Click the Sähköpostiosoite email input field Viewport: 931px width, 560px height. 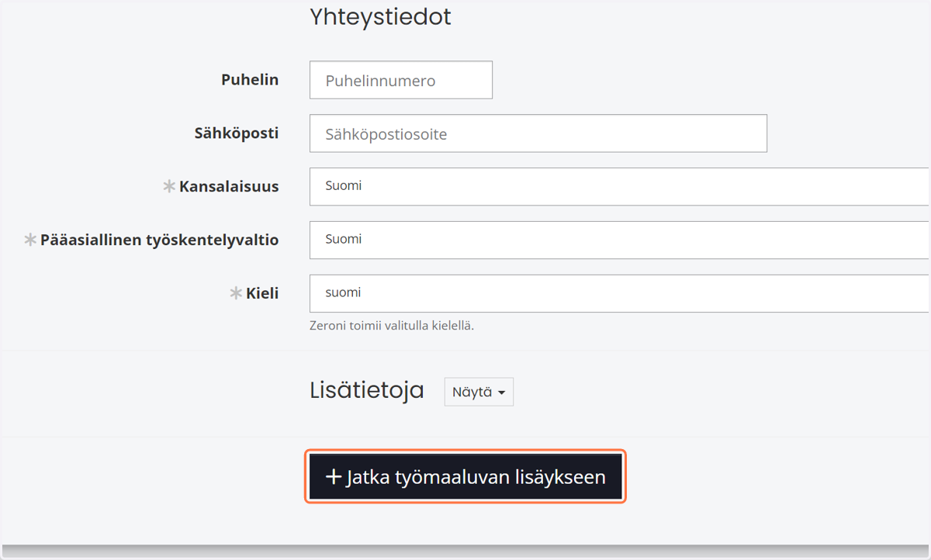tap(538, 133)
